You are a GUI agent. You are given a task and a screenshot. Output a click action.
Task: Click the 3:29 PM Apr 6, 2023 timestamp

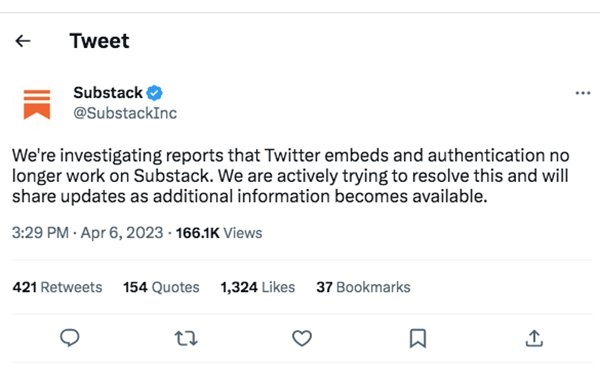click(88, 233)
